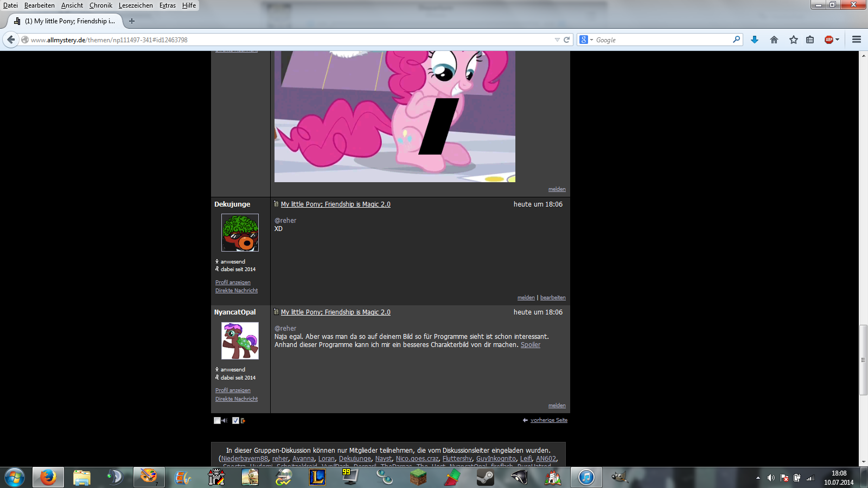The image size is (868, 488).
Task: Click the back arrow navigation button
Action: [x=11, y=40]
